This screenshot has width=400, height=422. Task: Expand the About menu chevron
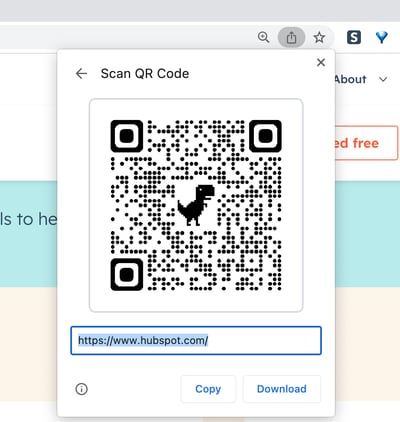tap(383, 79)
